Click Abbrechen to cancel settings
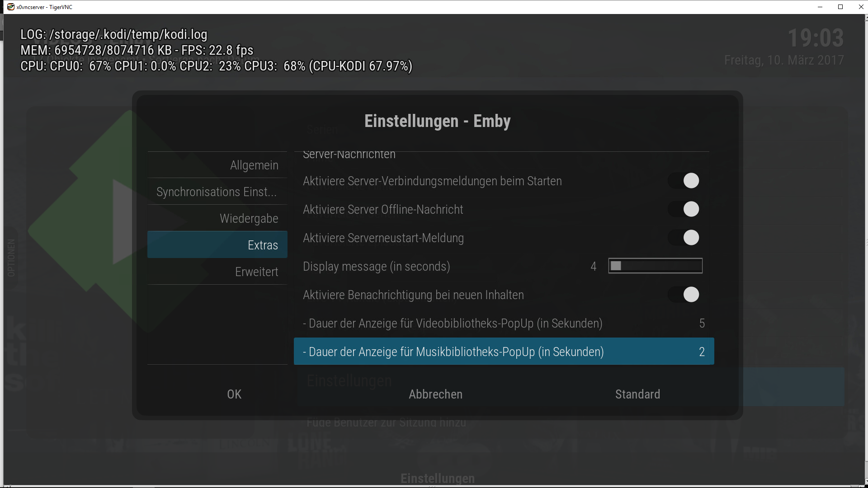 click(435, 394)
